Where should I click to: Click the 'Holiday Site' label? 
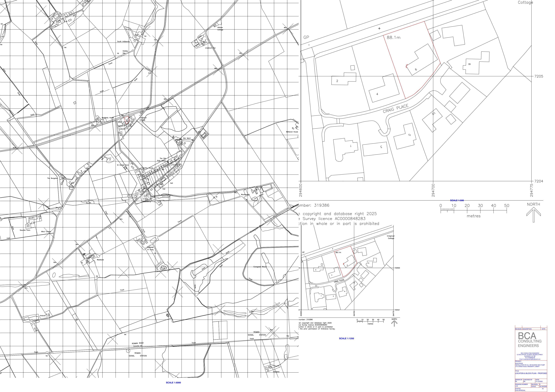click(125, 52)
